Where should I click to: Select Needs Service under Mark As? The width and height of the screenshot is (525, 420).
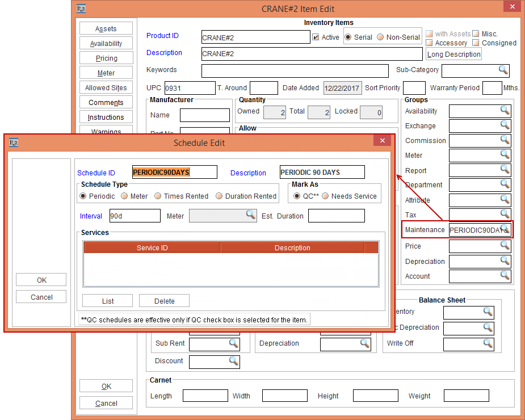coord(326,196)
